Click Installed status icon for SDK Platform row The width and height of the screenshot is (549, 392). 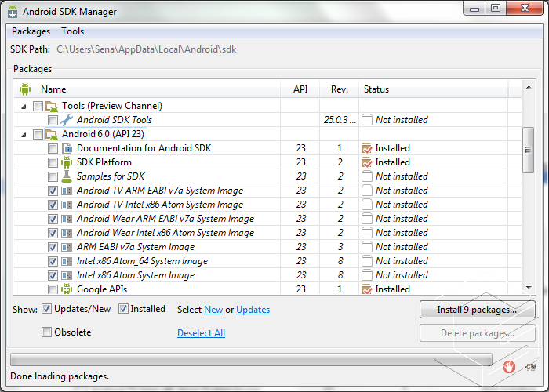pos(366,162)
